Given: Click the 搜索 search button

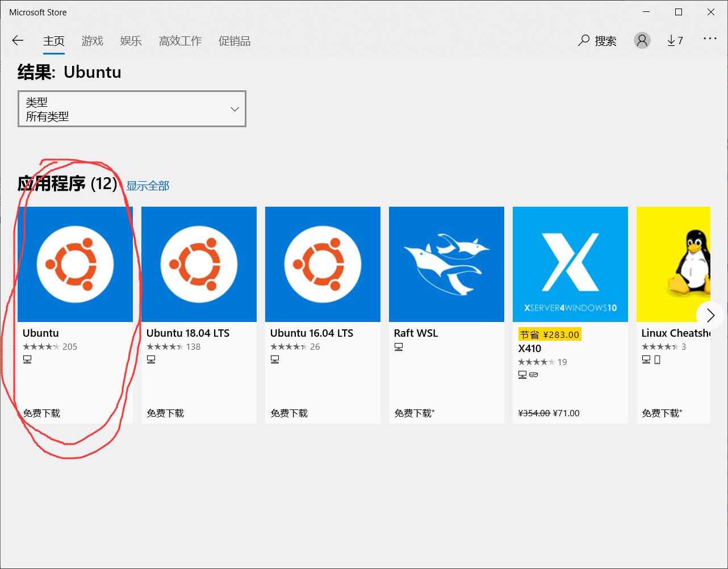Looking at the screenshot, I should [x=597, y=40].
